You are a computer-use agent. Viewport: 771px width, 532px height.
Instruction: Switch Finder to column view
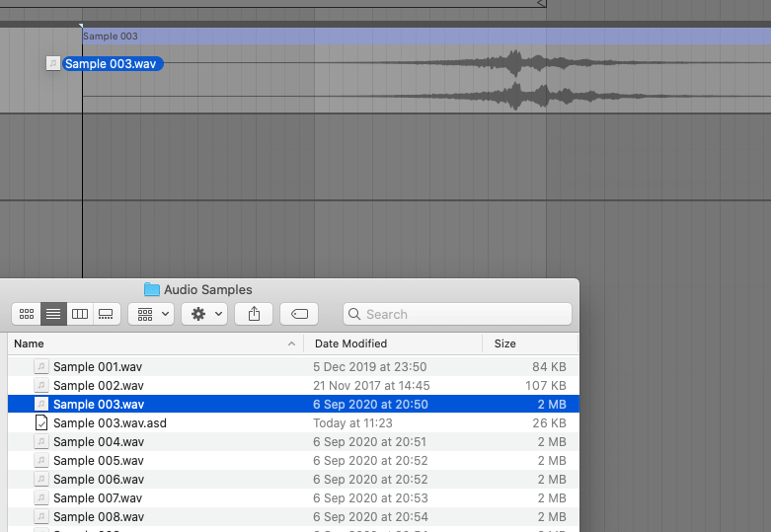coord(80,314)
